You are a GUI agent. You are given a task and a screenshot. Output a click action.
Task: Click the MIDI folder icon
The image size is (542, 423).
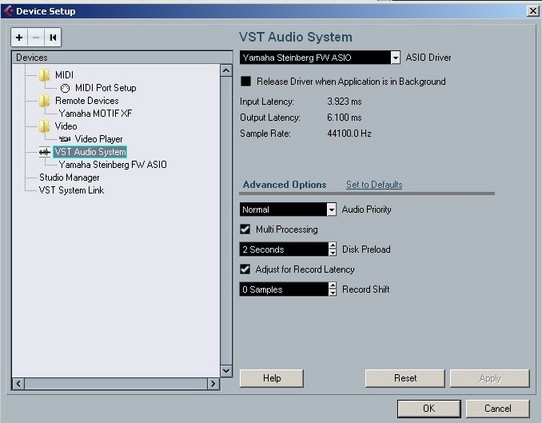(x=44, y=75)
